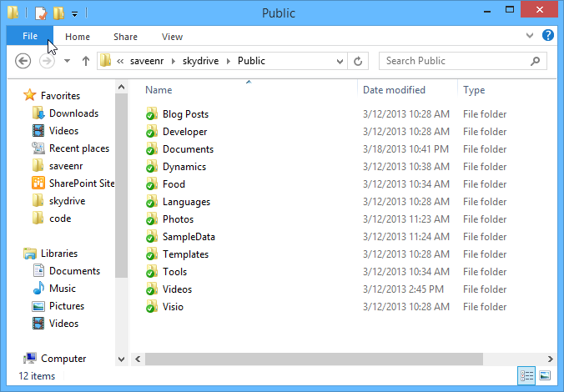Click the New folder icon in title bar
This screenshot has height=392, width=564.
coord(58,13)
